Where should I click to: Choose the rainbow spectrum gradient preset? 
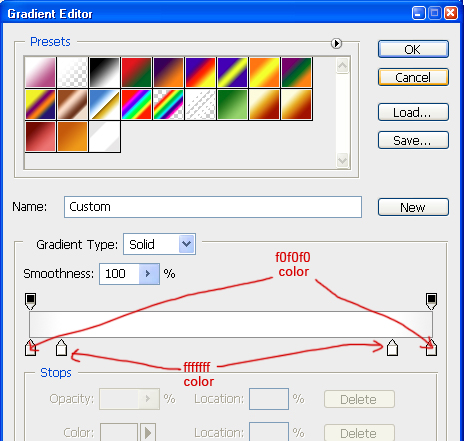click(136, 104)
